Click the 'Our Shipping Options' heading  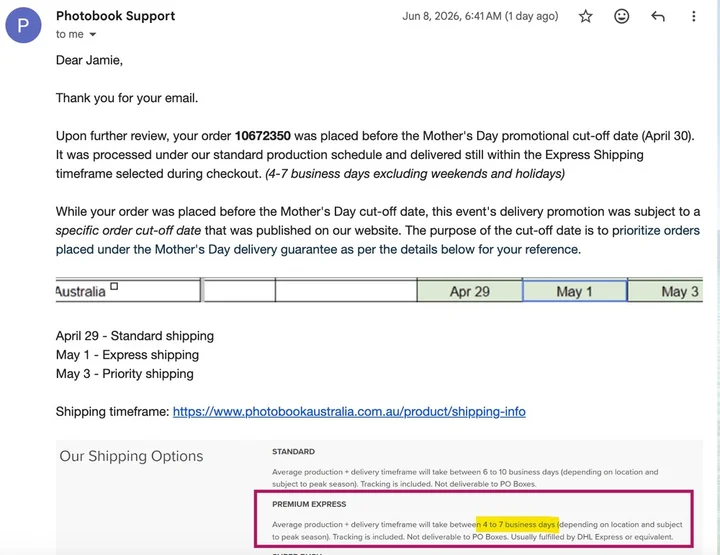131,456
